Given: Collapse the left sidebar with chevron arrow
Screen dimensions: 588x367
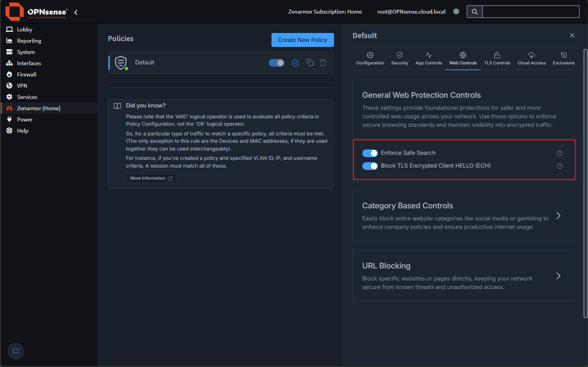Looking at the screenshot, I should (75, 12).
